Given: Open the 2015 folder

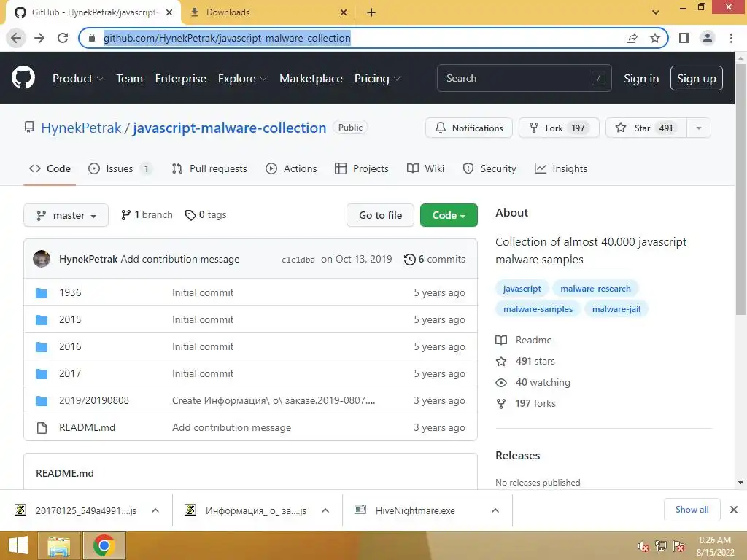Looking at the screenshot, I should 70,319.
